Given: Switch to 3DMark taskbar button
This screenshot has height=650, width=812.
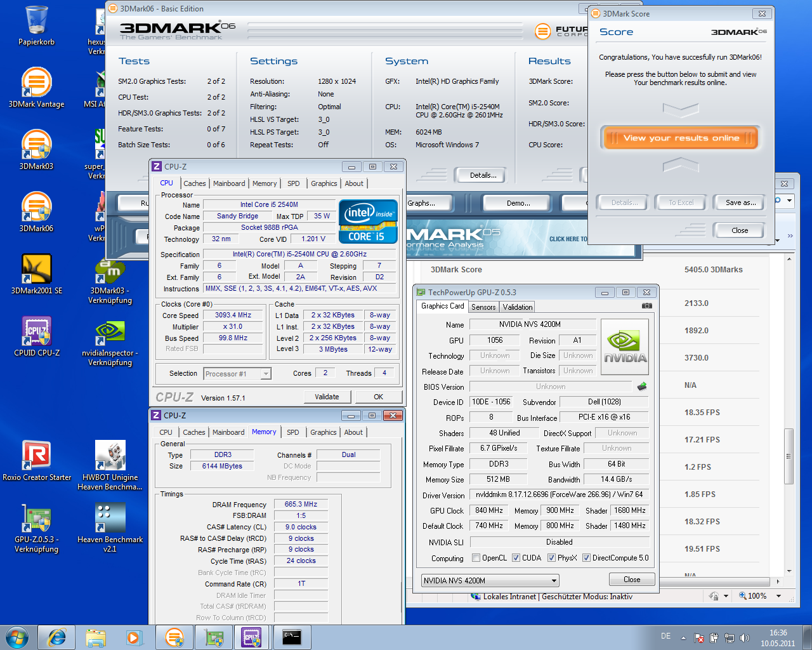Looking at the screenshot, I should tap(174, 637).
